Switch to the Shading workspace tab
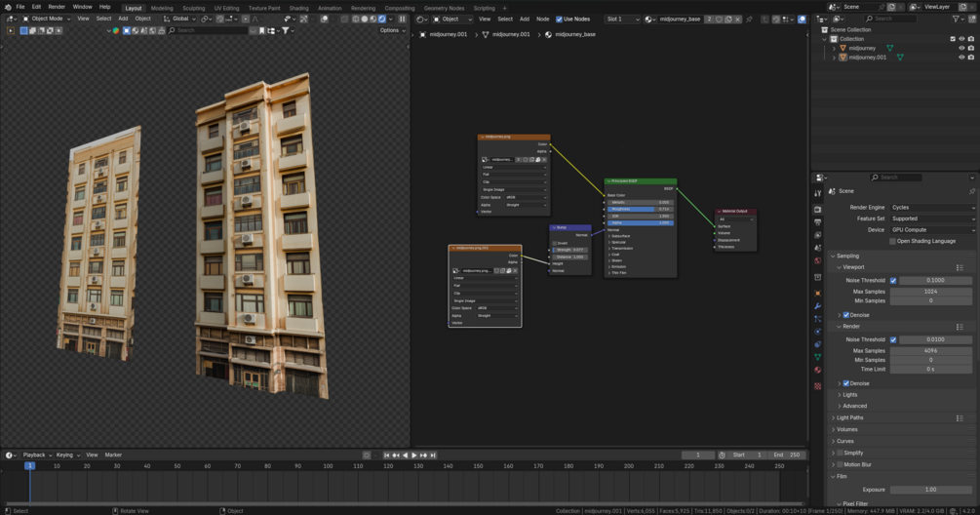980x515 pixels. [298, 8]
